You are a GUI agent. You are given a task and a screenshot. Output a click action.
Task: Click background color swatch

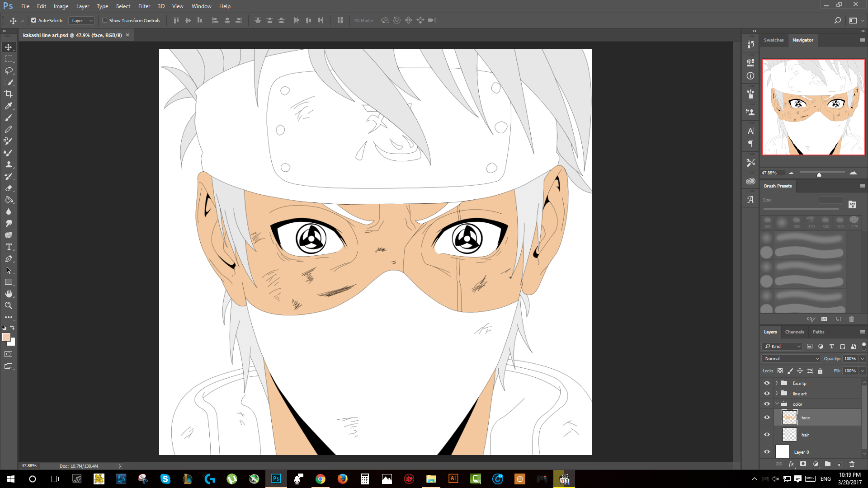[13, 343]
